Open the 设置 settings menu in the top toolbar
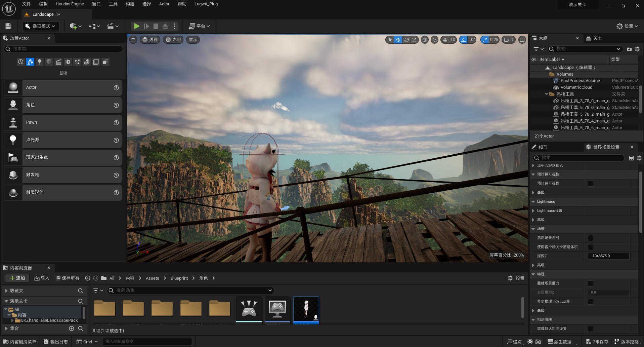Image resolution: width=644 pixels, height=347 pixels. tap(627, 26)
